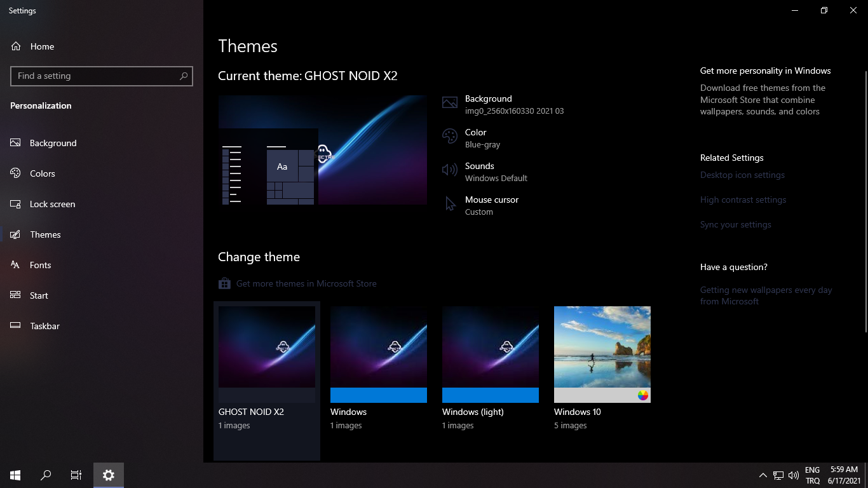The image size is (868, 488).
Task: Select the Taskbar icon in sidebar
Action: [x=16, y=326]
